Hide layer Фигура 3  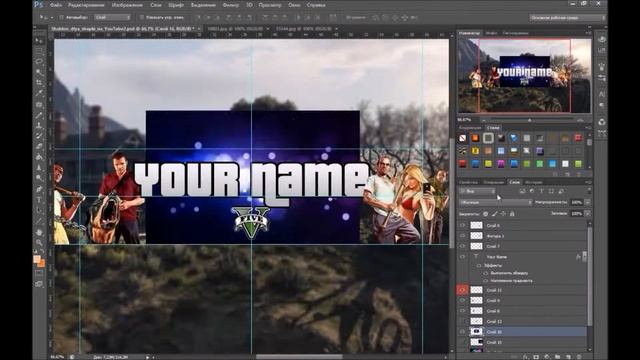tap(462, 236)
